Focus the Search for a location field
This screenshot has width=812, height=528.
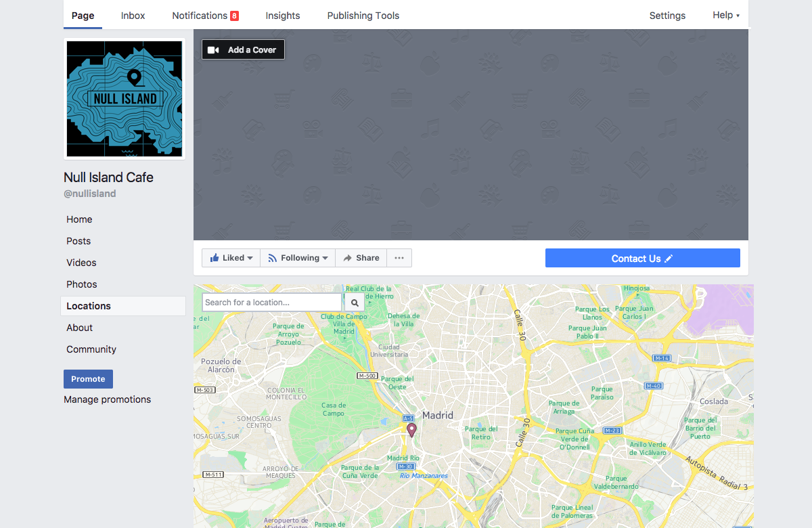coord(272,303)
